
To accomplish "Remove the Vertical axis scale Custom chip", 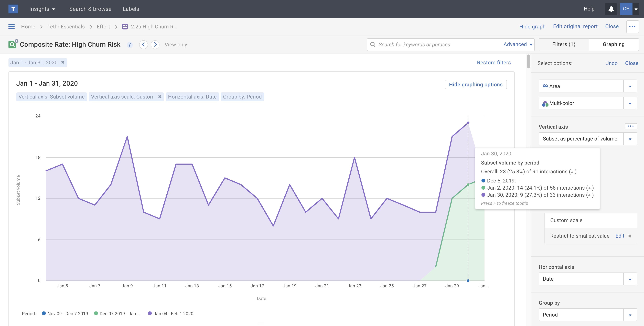I will pyautogui.click(x=160, y=97).
